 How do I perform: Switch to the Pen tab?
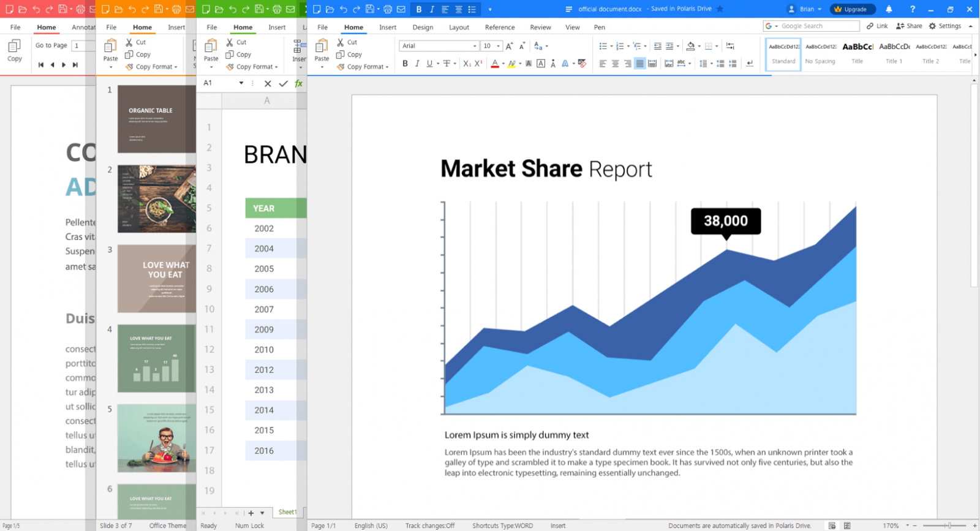(x=600, y=27)
